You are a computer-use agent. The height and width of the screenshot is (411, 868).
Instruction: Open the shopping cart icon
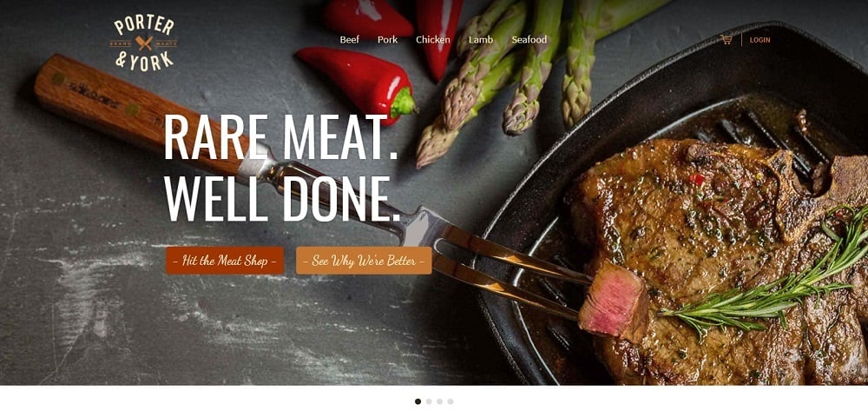tap(727, 39)
